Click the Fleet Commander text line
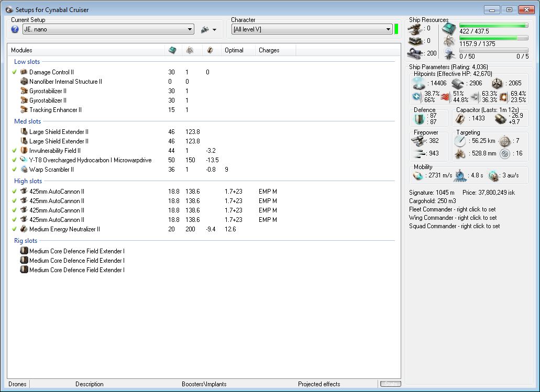This screenshot has height=392, width=540. click(x=453, y=209)
